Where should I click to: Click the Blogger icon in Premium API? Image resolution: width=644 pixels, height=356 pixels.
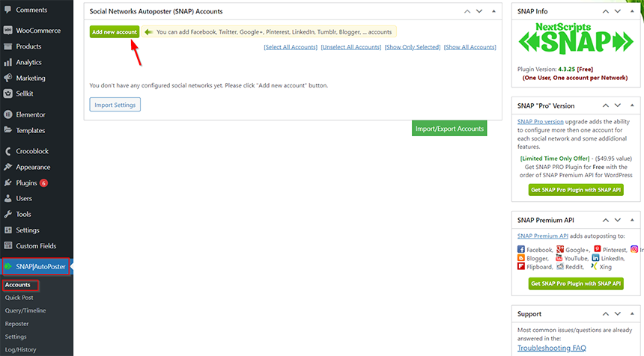point(520,258)
